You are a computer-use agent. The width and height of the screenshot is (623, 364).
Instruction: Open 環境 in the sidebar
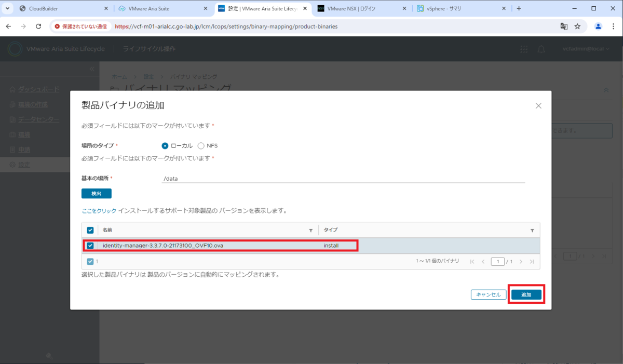pyautogui.click(x=23, y=134)
